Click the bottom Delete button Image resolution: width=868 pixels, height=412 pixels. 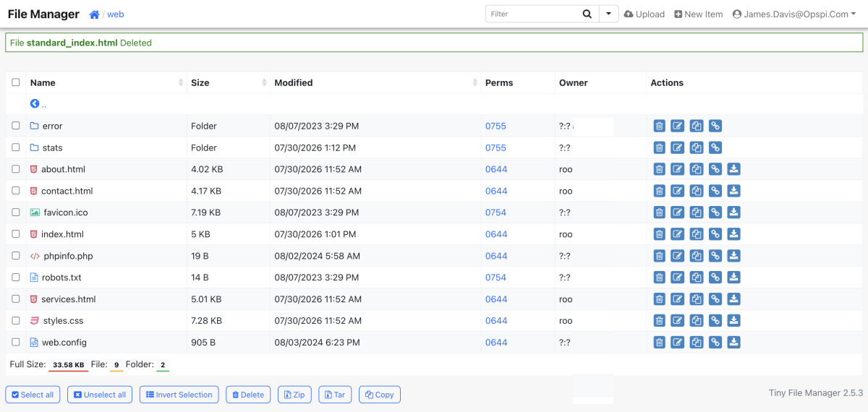[248, 395]
